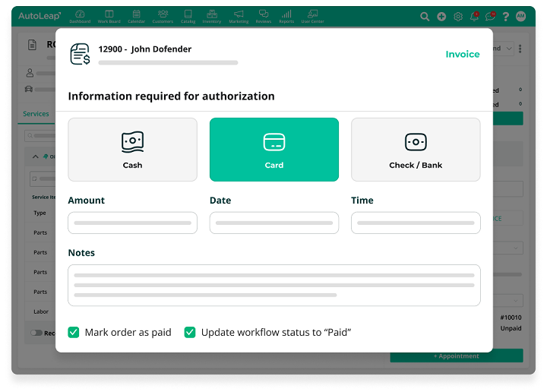547x392 pixels.
Task: Select the Card payment tile
Action: pyautogui.click(x=274, y=149)
